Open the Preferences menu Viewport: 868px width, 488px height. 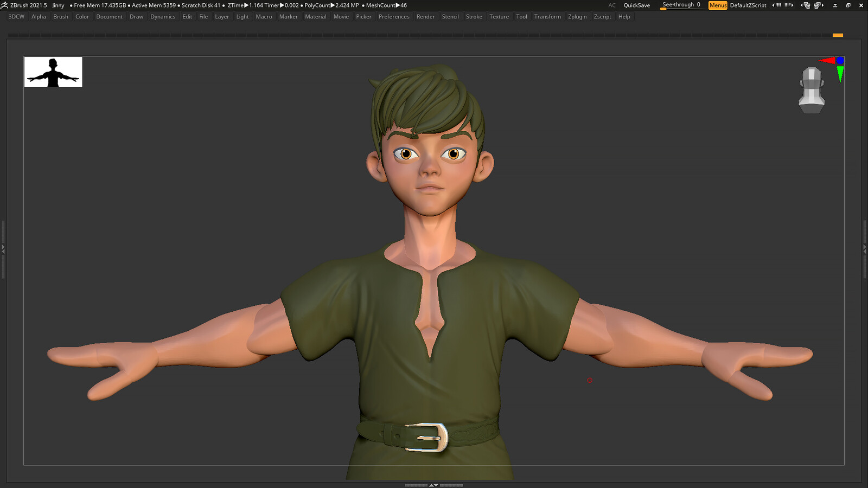click(x=394, y=17)
